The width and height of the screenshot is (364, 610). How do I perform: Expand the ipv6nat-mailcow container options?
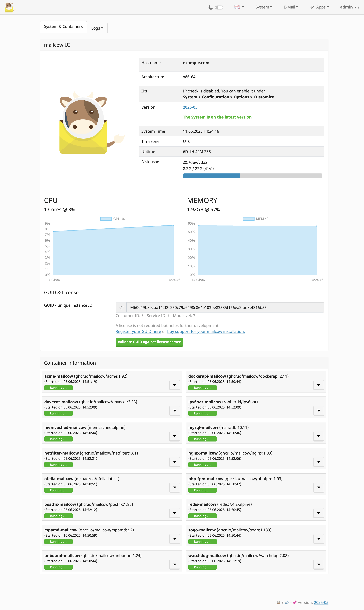pos(319,410)
